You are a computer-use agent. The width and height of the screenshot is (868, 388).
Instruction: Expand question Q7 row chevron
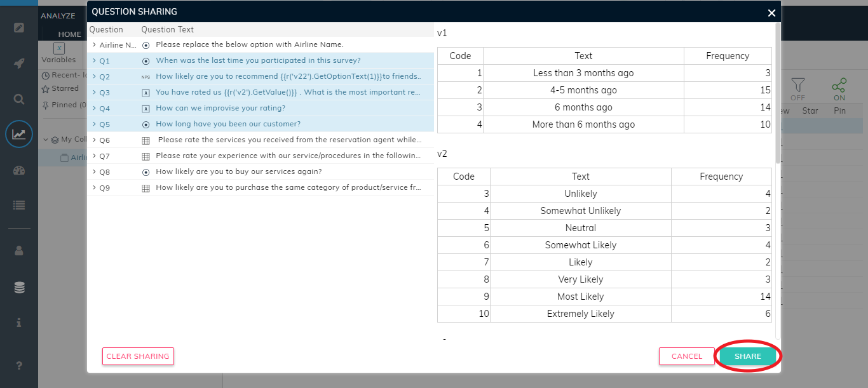coord(94,156)
